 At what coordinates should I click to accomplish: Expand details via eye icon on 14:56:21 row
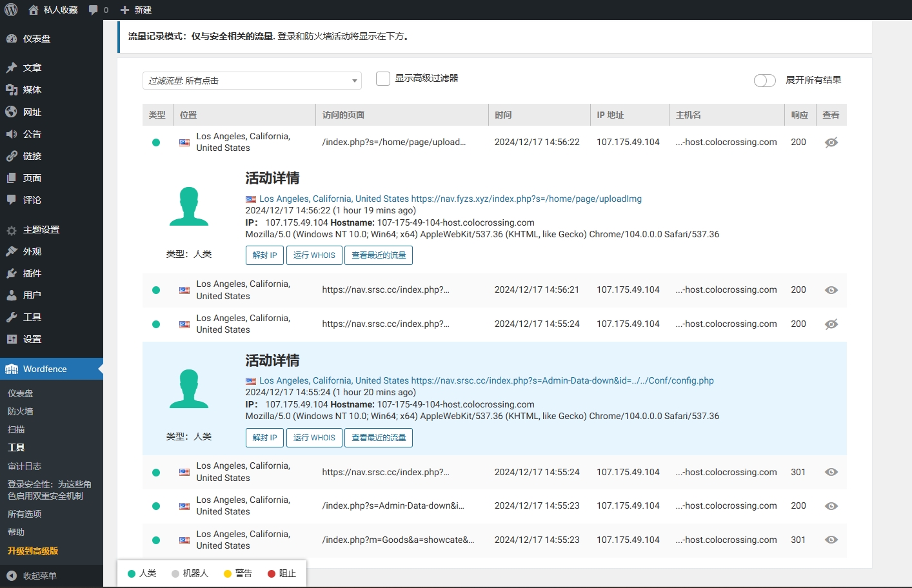(x=831, y=290)
